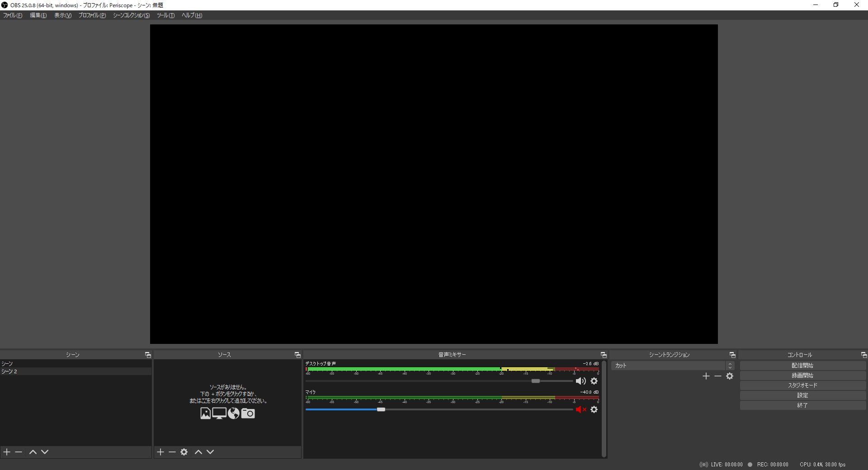Select the シーン scene in the list

(75, 364)
